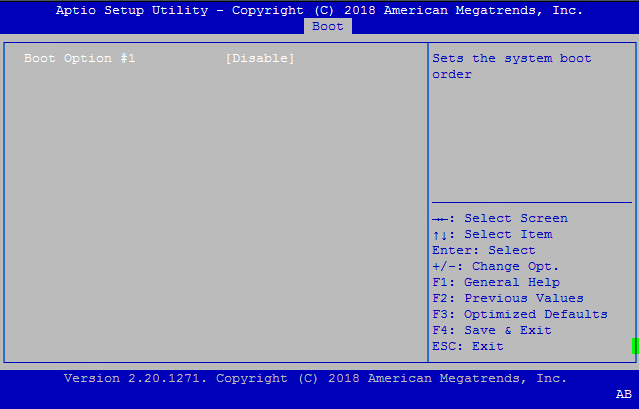Open the [Disable] value dropdown

pos(260,59)
